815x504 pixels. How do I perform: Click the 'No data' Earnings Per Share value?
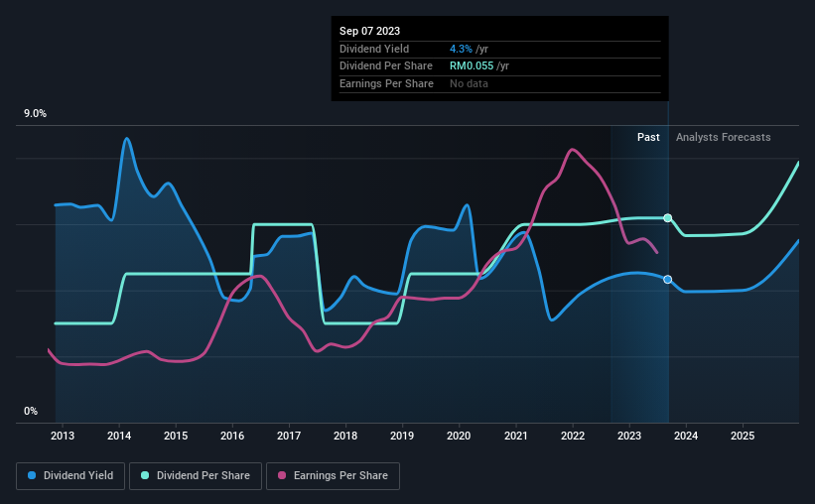(469, 83)
